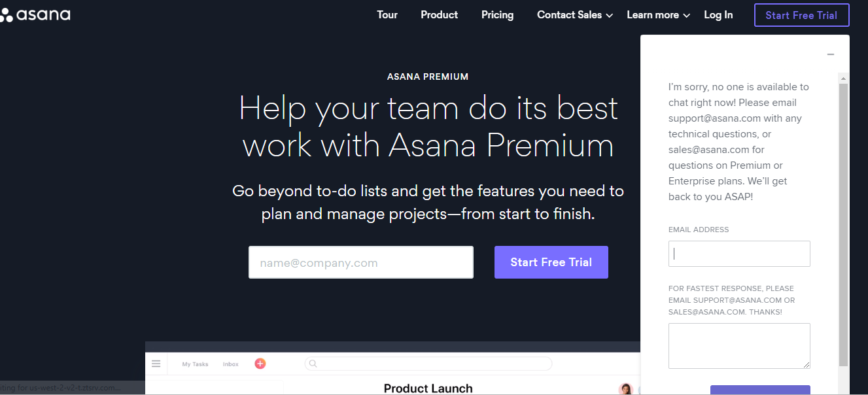Select My Tasks in the app preview
Viewport: 868px width, 395px height.
click(x=195, y=364)
